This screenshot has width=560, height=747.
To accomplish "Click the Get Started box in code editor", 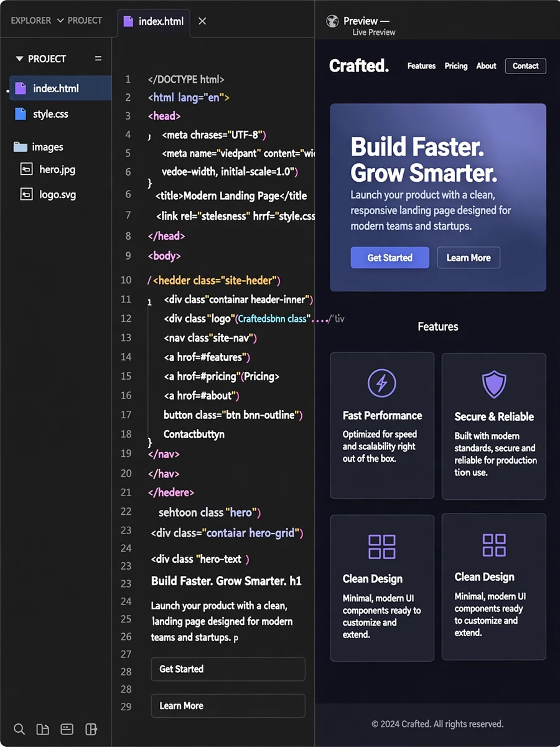I will [228, 669].
